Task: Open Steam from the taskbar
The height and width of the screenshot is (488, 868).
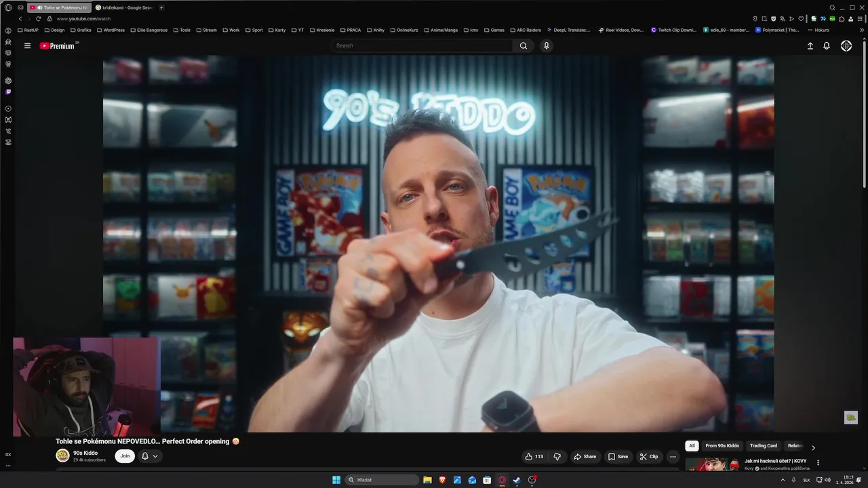Action: pyautogui.click(x=517, y=480)
